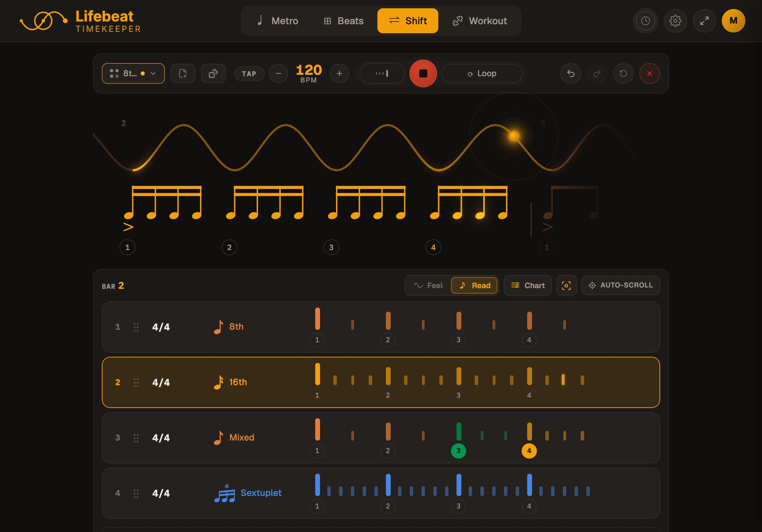Click highlighted beat 4 circle under notation
Screen dimensions: 762x532
[433, 247]
